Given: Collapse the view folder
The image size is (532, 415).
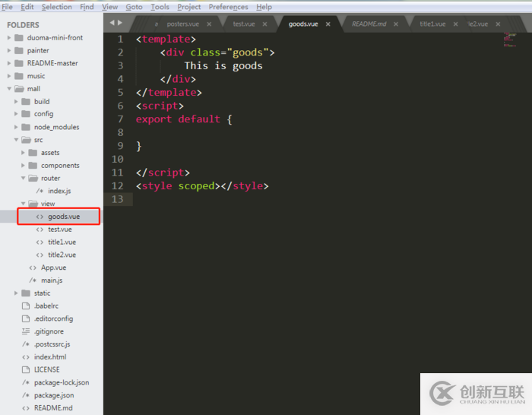Looking at the screenshot, I should click(x=23, y=204).
